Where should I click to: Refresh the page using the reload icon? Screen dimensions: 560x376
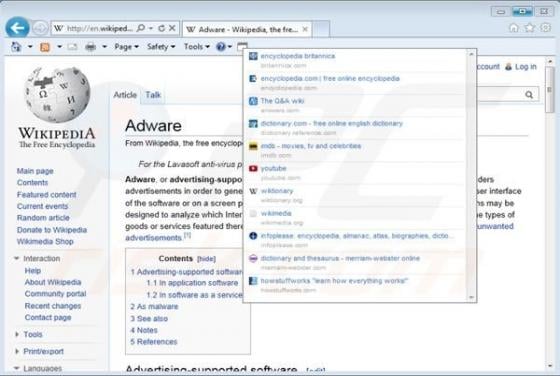(161, 28)
